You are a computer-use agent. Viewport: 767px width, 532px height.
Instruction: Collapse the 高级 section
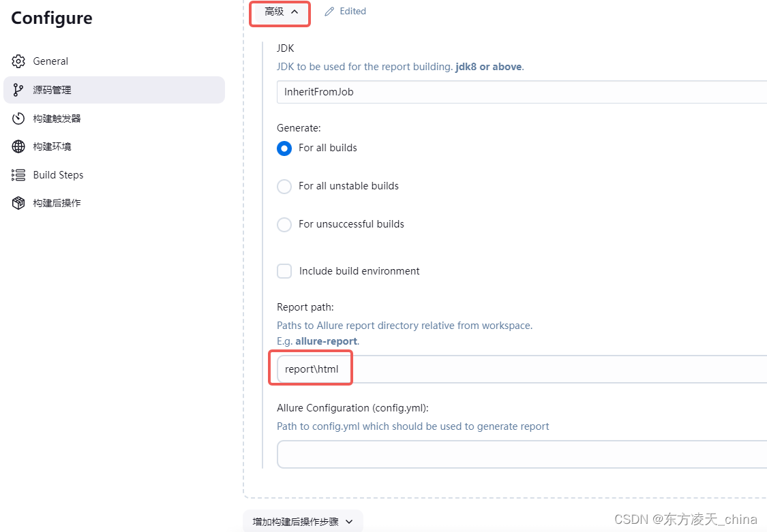point(280,13)
